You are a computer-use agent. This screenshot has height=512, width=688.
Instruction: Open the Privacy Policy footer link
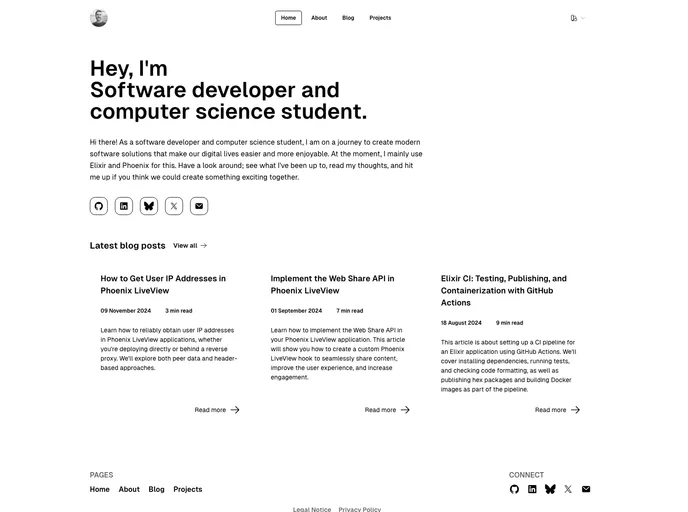(359, 509)
